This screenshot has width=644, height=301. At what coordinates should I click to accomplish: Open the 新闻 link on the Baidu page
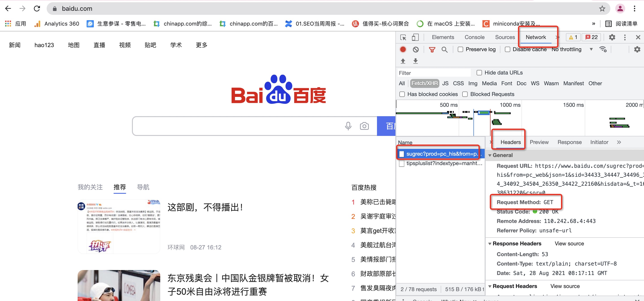[x=15, y=45]
